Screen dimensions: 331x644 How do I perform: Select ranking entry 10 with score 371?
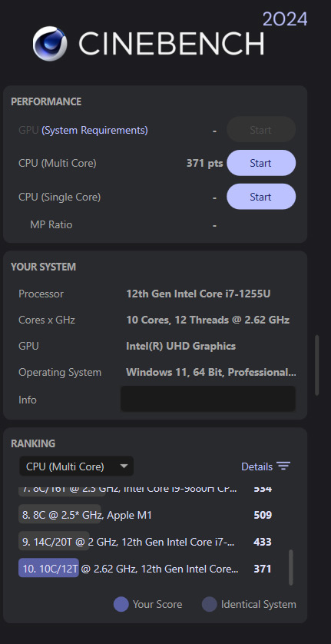[146, 569]
